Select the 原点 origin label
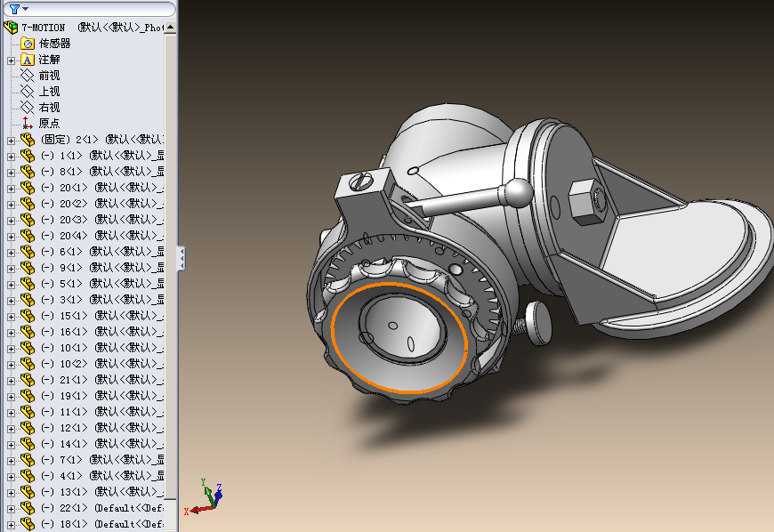 point(49,124)
